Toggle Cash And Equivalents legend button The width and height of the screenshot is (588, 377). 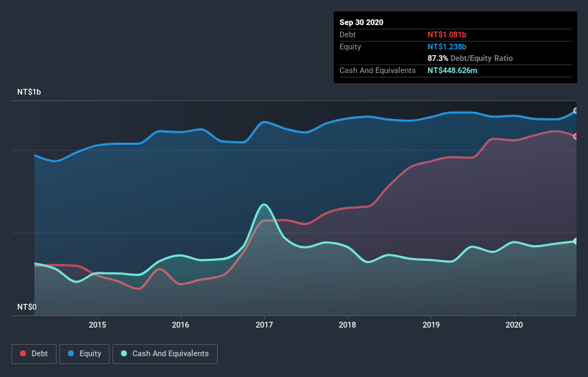coord(165,354)
